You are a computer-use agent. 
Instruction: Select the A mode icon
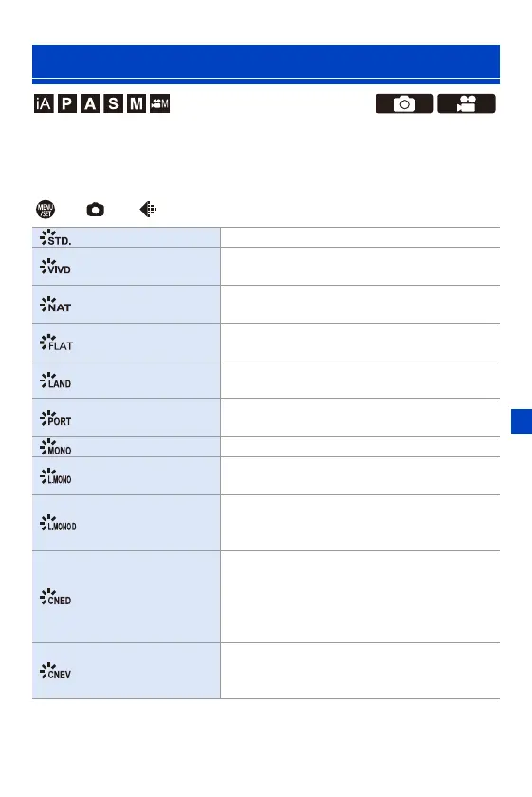click(90, 103)
